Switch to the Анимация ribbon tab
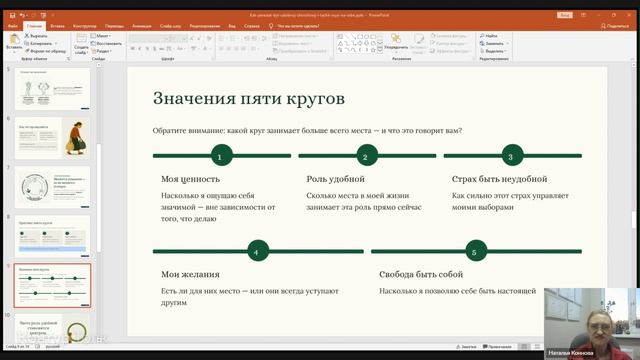The height and width of the screenshot is (360, 640). (x=142, y=26)
